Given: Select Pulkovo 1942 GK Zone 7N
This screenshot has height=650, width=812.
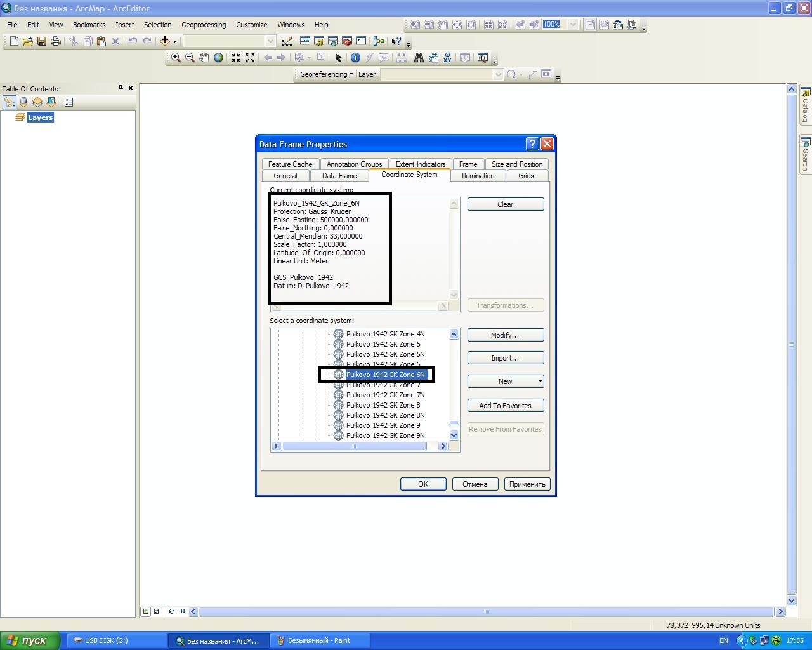Looking at the screenshot, I should 385,395.
